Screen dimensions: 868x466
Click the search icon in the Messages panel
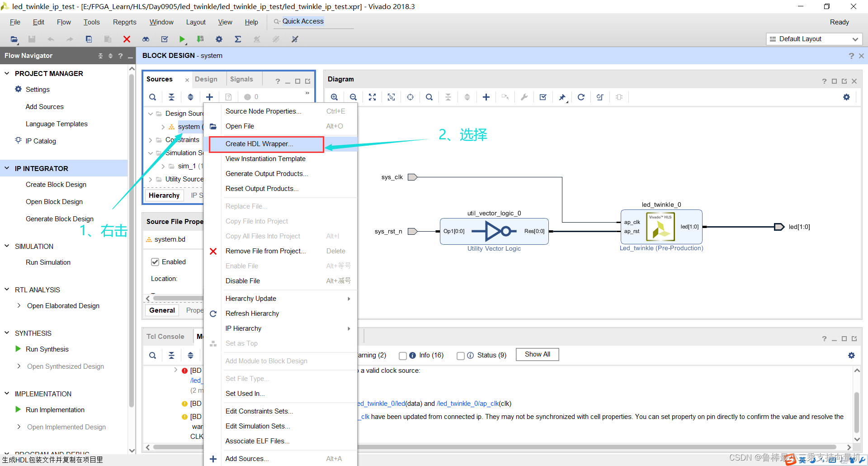(x=153, y=356)
